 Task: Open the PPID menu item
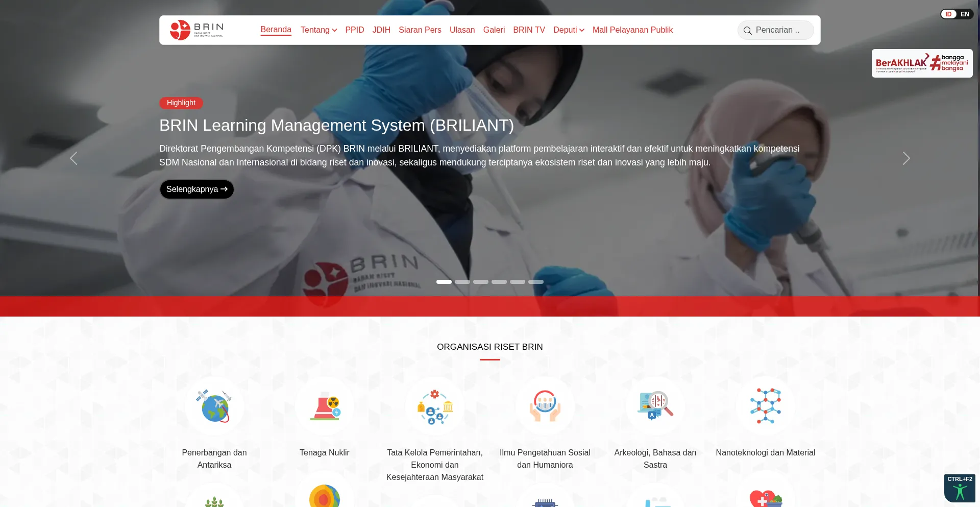pos(355,30)
